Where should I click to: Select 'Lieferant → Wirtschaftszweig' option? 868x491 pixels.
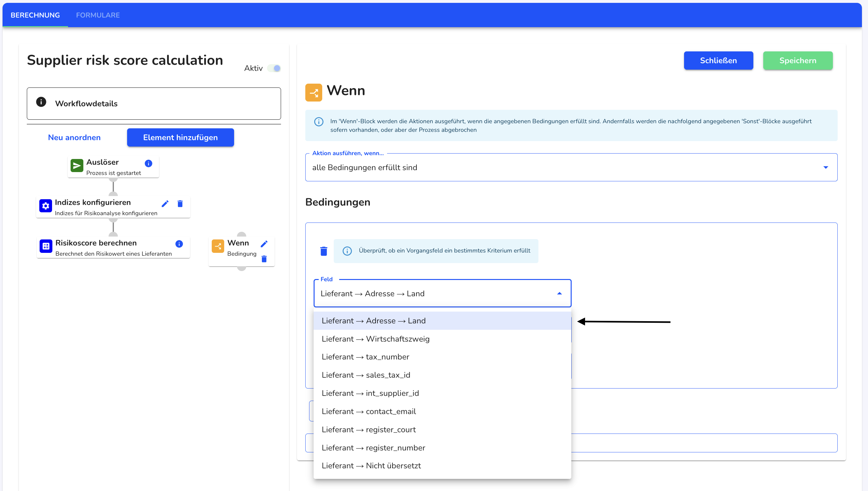click(x=442, y=339)
